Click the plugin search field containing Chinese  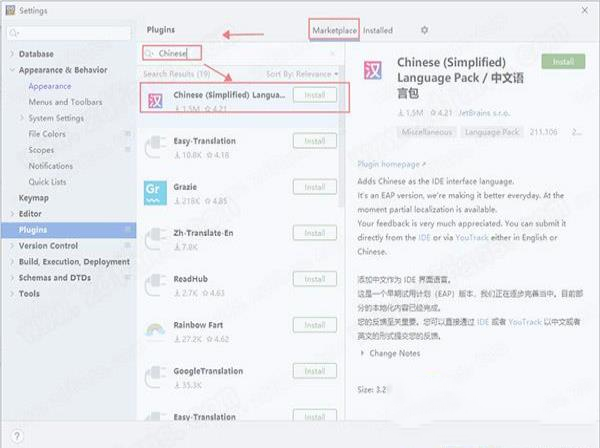(x=177, y=52)
